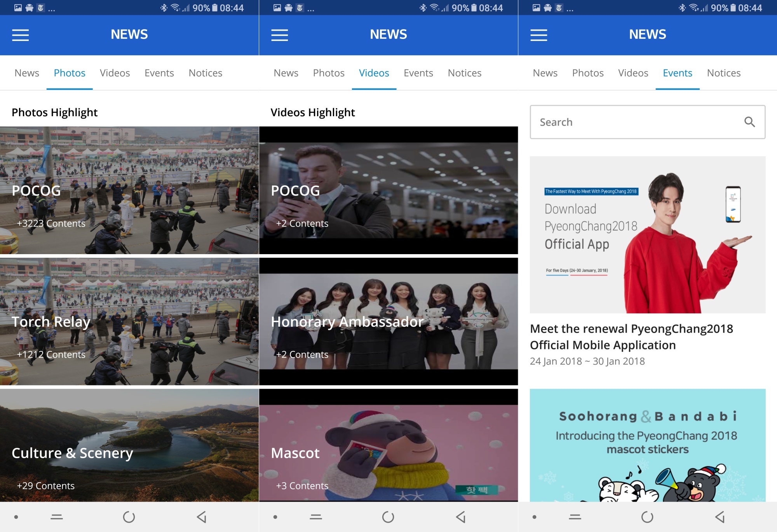Image resolution: width=777 pixels, height=532 pixels.
Task: Select Photos tab on Events screen
Action: point(587,73)
